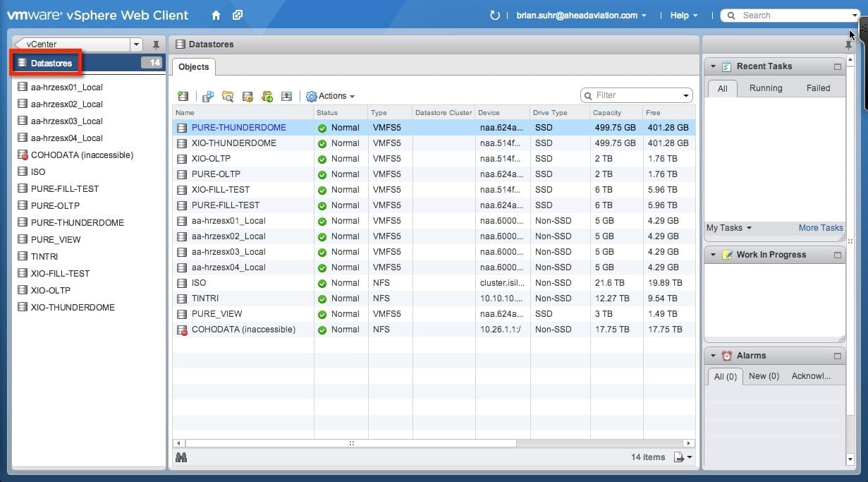This screenshot has height=482, width=868.
Task: Click the datastore with gear toolbar icon
Action: click(x=247, y=96)
